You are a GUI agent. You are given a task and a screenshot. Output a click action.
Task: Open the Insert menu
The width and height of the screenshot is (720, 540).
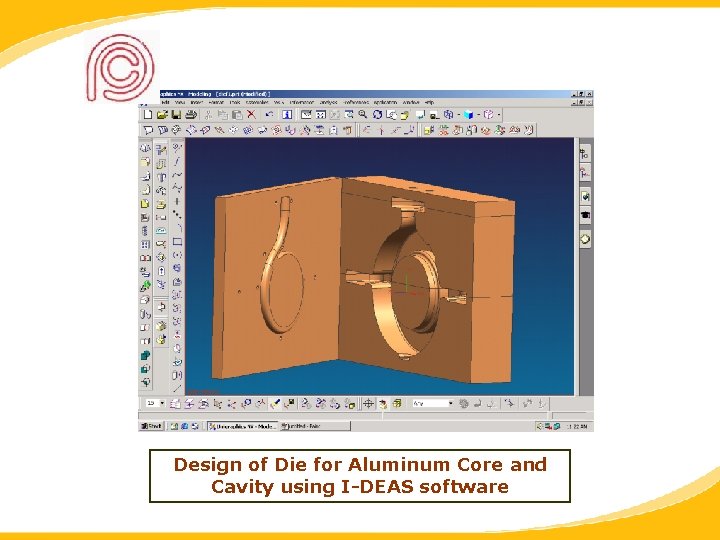click(x=197, y=102)
